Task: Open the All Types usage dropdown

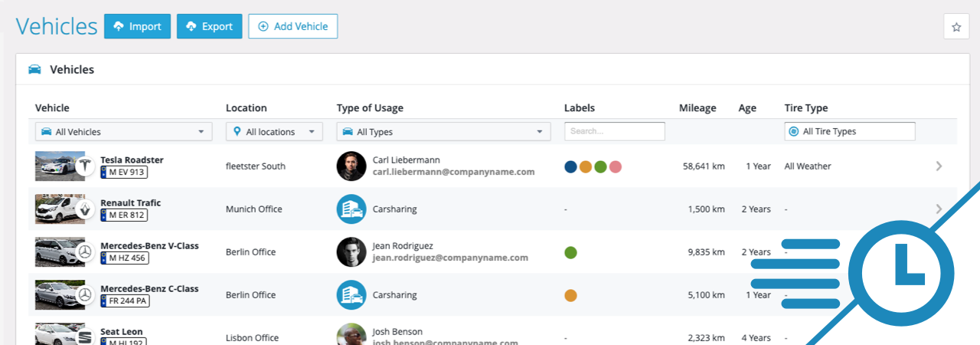Action: click(443, 132)
